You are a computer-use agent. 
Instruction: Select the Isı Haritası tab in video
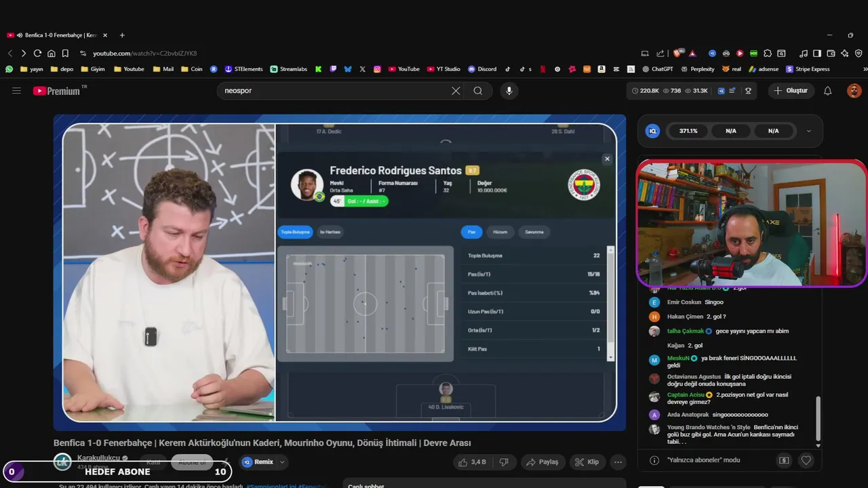point(330,232)
